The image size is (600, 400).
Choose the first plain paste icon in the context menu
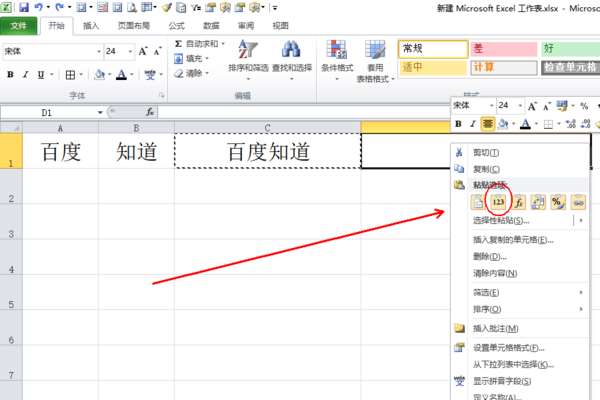(x=478, y=202)
